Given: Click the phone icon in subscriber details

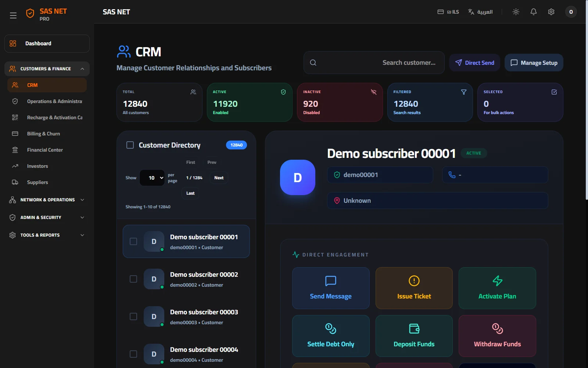Looking at the screenshot, I should [452, 175].
